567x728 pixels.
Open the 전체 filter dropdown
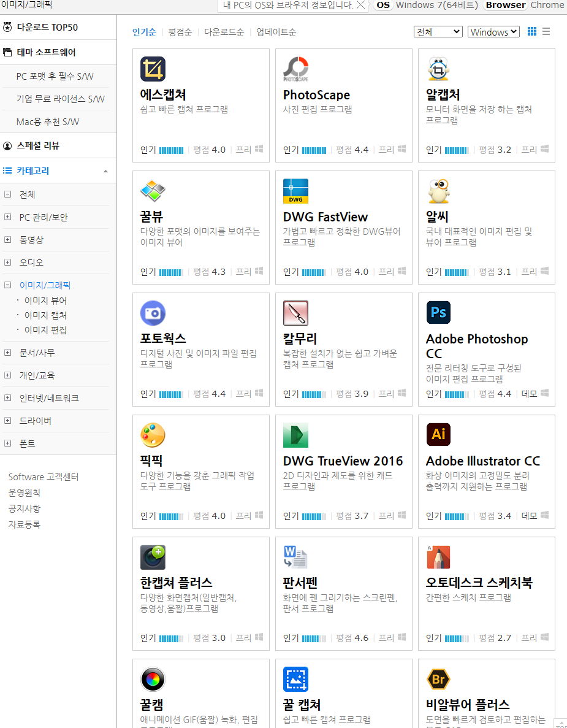[438, 31]
